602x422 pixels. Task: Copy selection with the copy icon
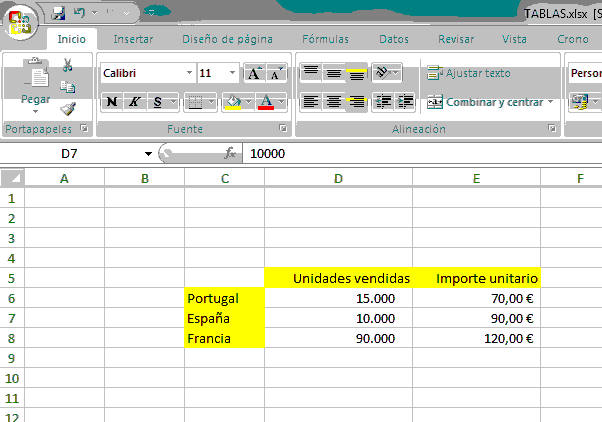68,87
